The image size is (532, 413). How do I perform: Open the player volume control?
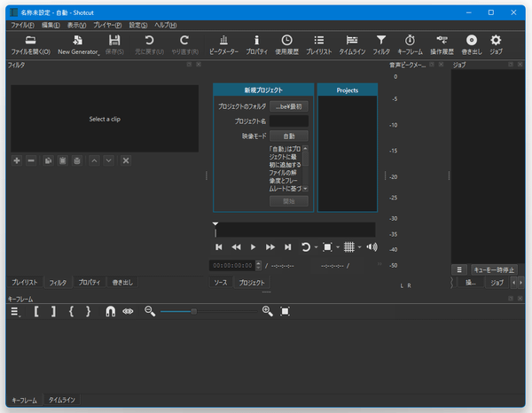pos(372,247)
